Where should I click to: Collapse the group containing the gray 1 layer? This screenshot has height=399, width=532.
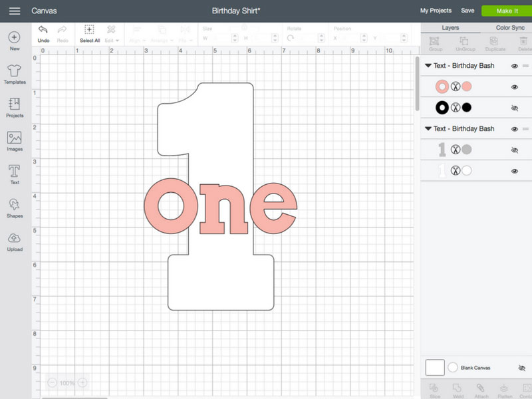pos(428,128)
